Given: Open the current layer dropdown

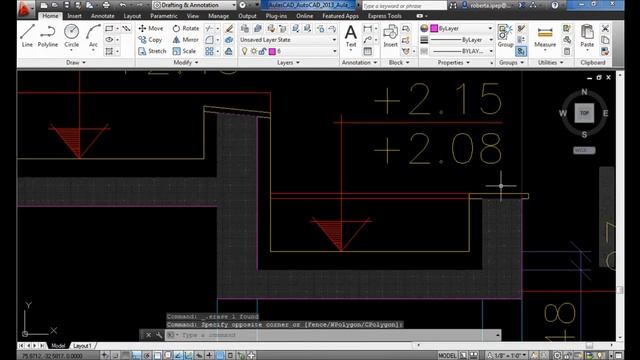Looking at the screenshot, I should point(288,51).
